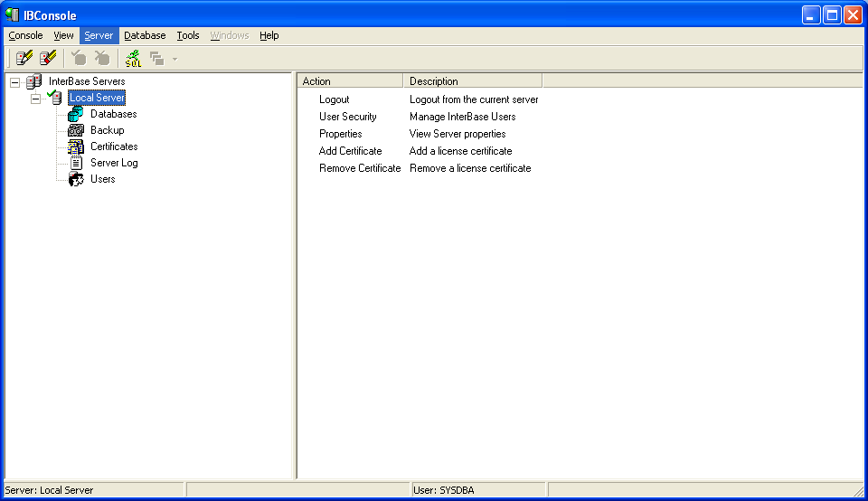
Task: Open the windows list dropdown arrow
Action: (x=175, y=59)
